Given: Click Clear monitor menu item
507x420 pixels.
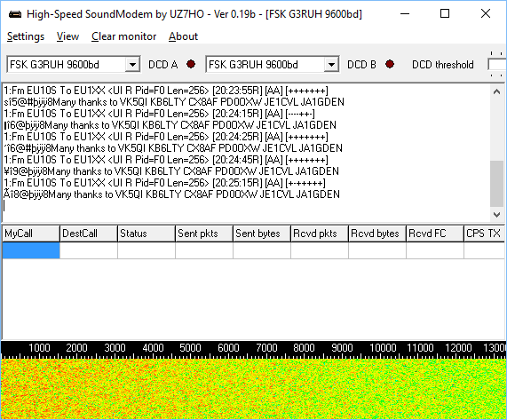Looking at the screenshot, I should tap(123, 36).
